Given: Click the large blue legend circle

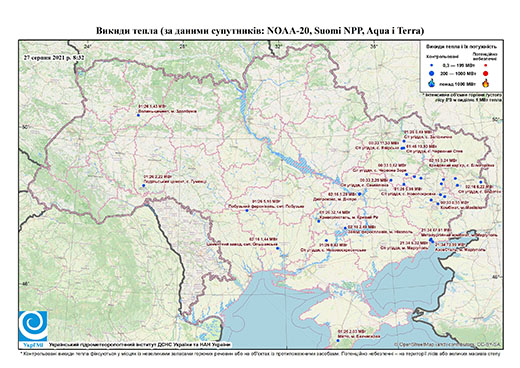Looking at the screenshot, I should 432,73.
